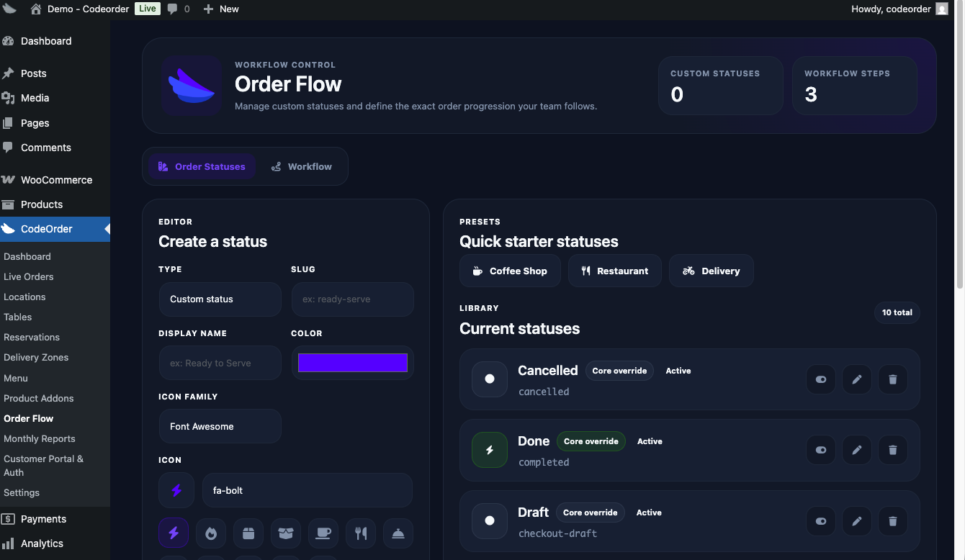
Task: Toggle activation for the Done status
Action: tap(820, 449)
